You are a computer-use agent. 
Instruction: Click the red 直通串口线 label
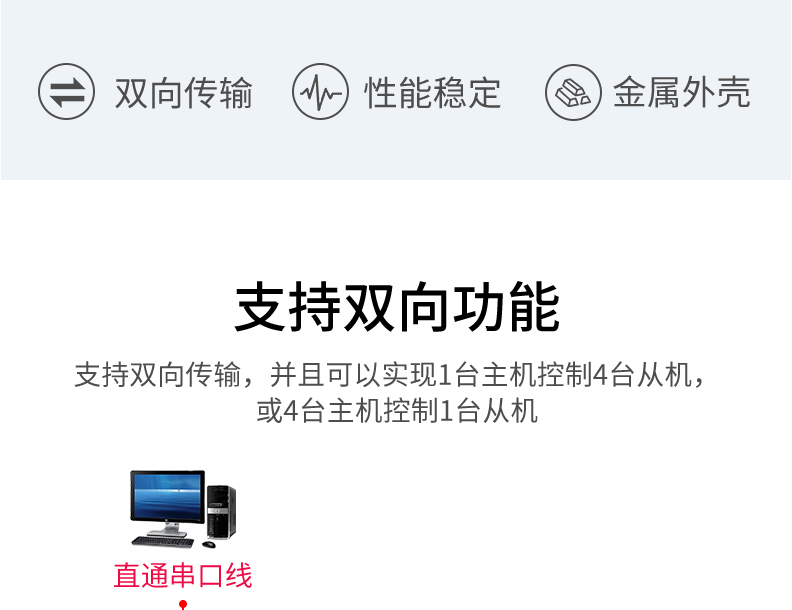(183, 575)
